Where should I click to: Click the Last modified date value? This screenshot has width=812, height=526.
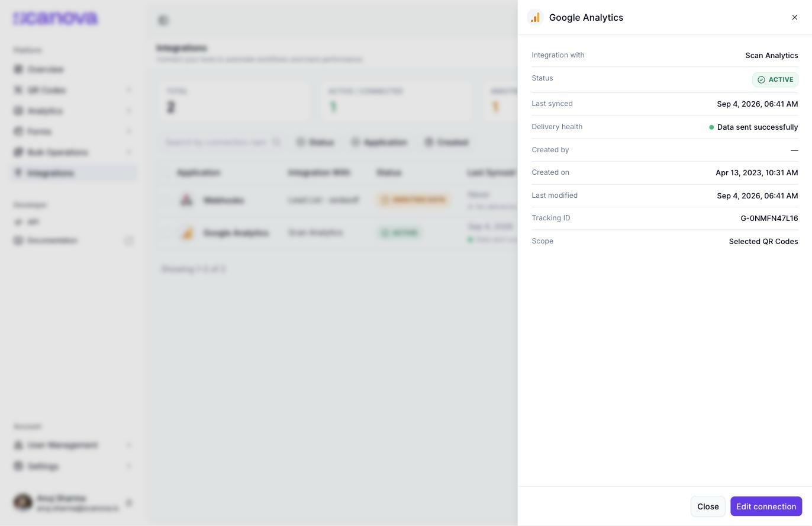(x=757, y=196)
